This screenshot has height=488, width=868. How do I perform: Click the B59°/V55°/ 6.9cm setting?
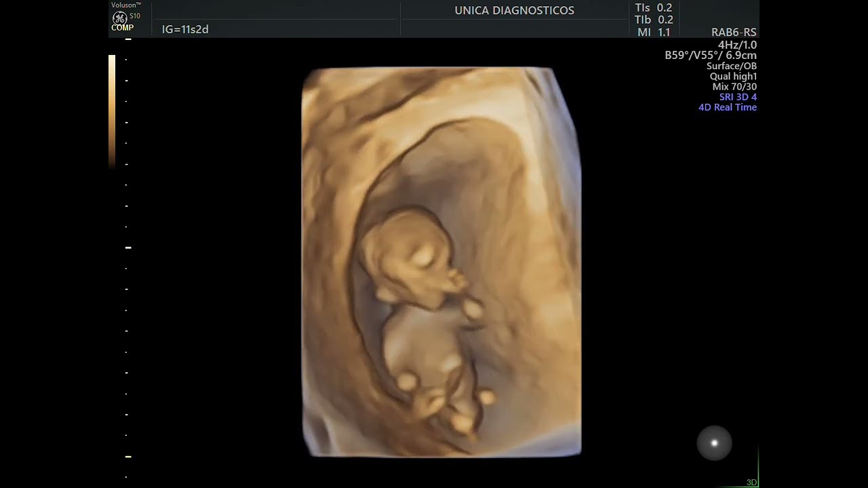click(711, 56)
